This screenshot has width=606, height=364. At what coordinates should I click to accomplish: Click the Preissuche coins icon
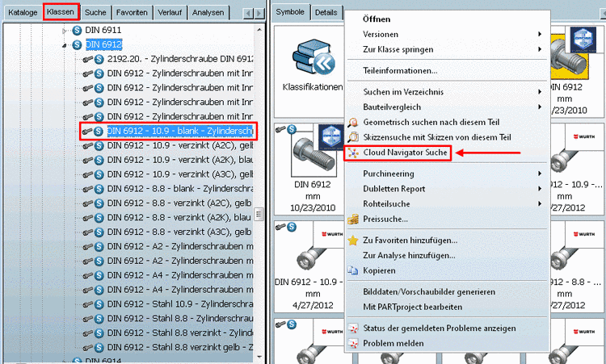353,220
